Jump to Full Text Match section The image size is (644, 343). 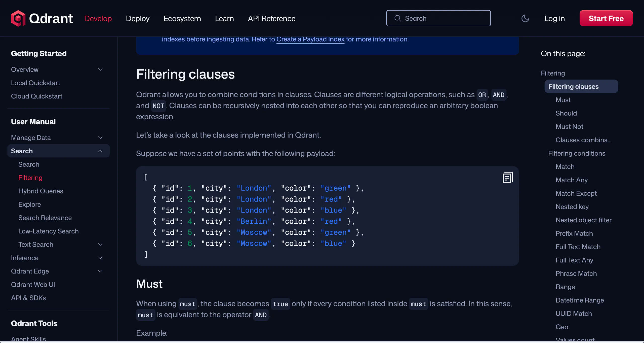pyautogui.click(x=578, y=247)
